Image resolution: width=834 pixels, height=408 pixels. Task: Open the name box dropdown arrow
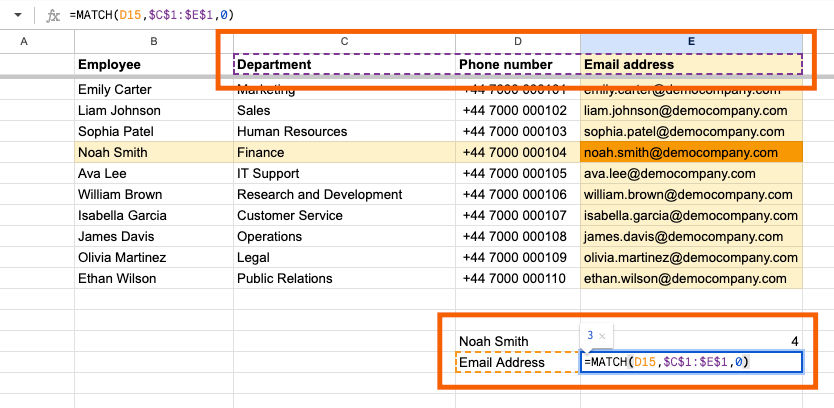click(x=18, y=15)
